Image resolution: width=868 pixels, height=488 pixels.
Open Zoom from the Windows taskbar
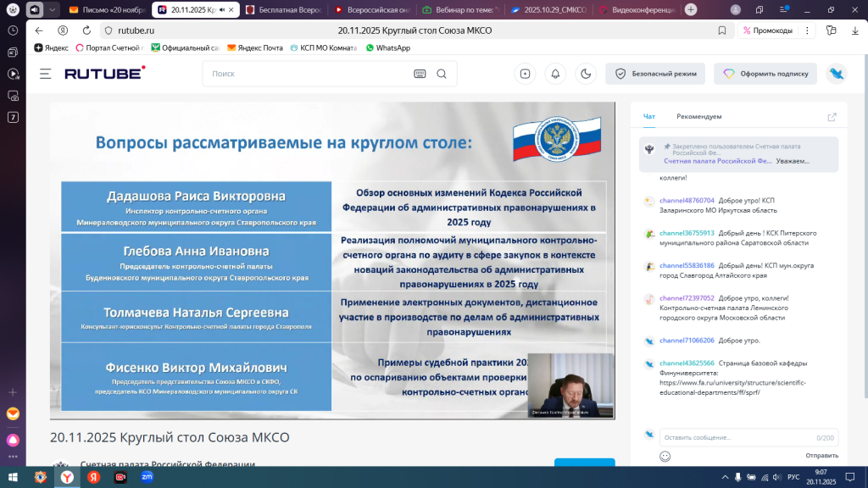(147, 477)
